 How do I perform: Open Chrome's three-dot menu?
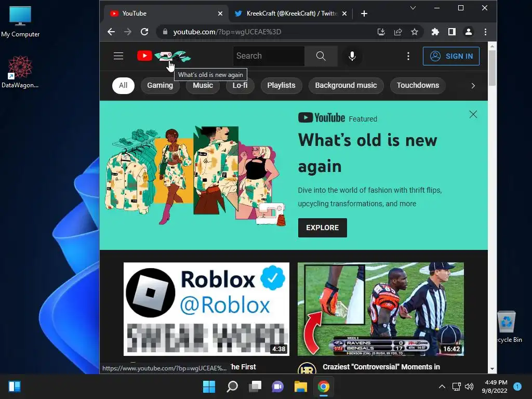click(x=486, y=32)
